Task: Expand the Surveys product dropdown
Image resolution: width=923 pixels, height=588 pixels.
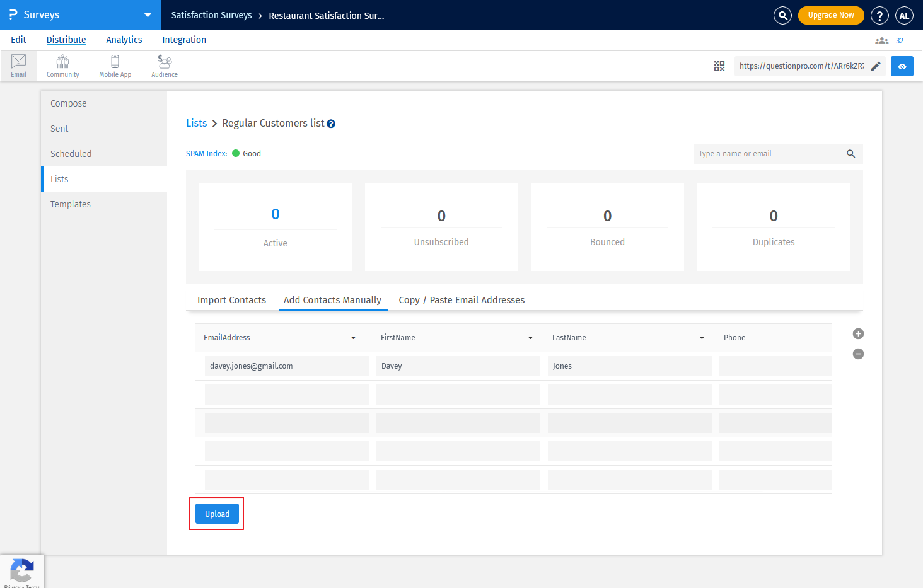Action: point(148,15)
